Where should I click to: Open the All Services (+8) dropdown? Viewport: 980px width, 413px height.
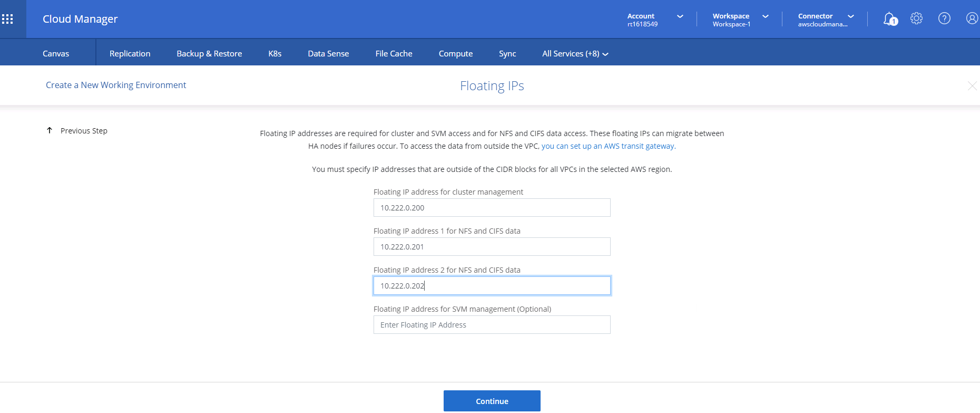575,54
